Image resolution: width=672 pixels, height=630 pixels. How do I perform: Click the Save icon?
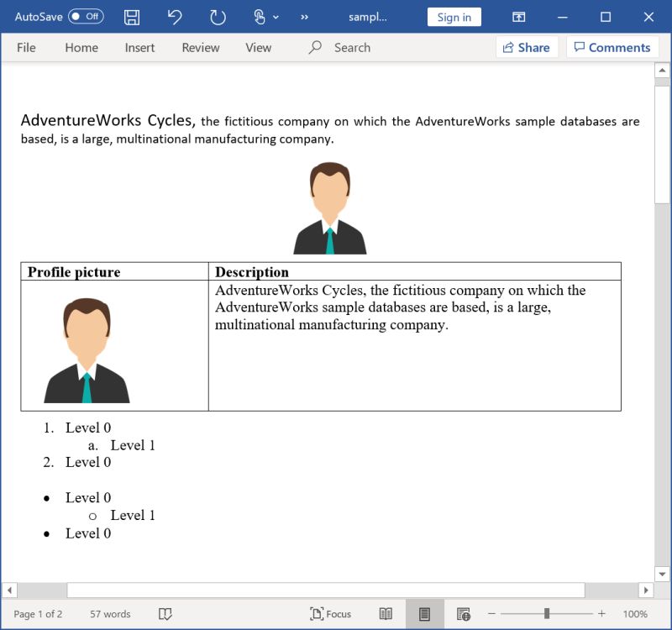coord(130,17)
